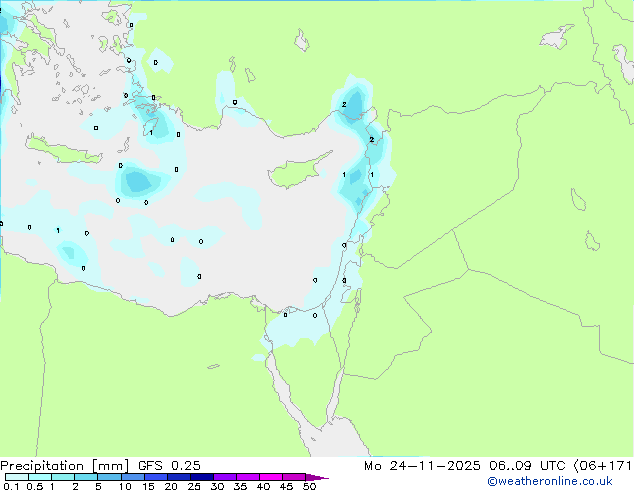Select the 0.5–1 mm legend color swatch
This screenshot has width=634, height=490.
[40, 477]
